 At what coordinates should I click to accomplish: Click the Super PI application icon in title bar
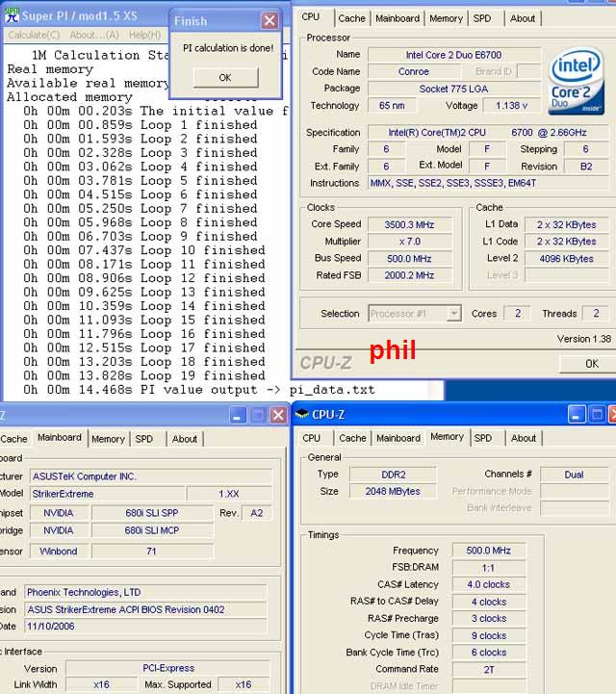(12, 15)
